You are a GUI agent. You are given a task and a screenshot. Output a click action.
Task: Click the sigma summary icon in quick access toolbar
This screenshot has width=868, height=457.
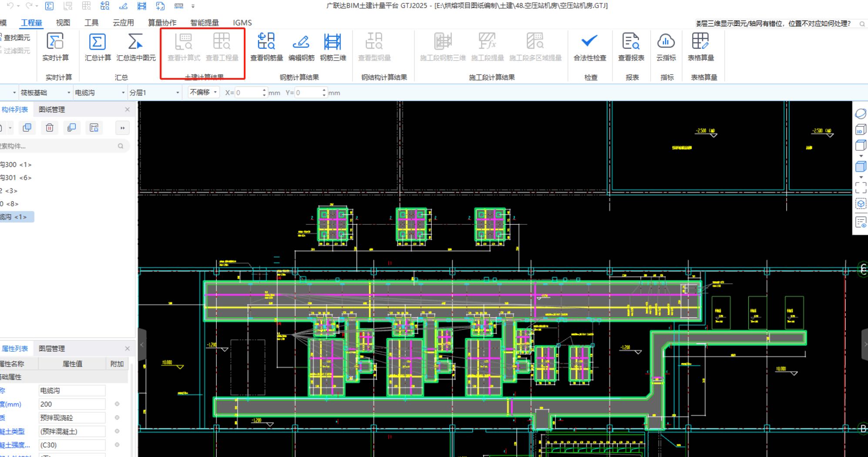pos(49,6)
